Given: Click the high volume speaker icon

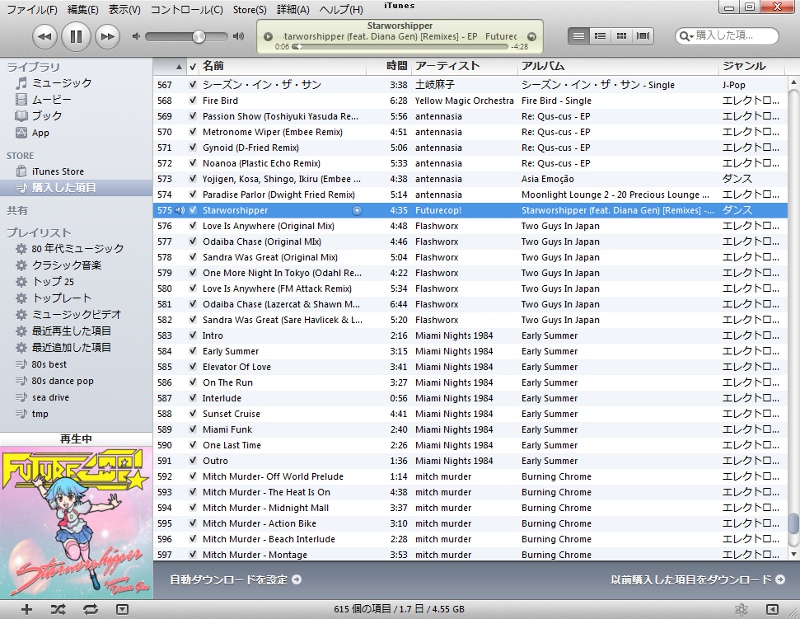Looking at the screenshot, I should tap(238, 37).
